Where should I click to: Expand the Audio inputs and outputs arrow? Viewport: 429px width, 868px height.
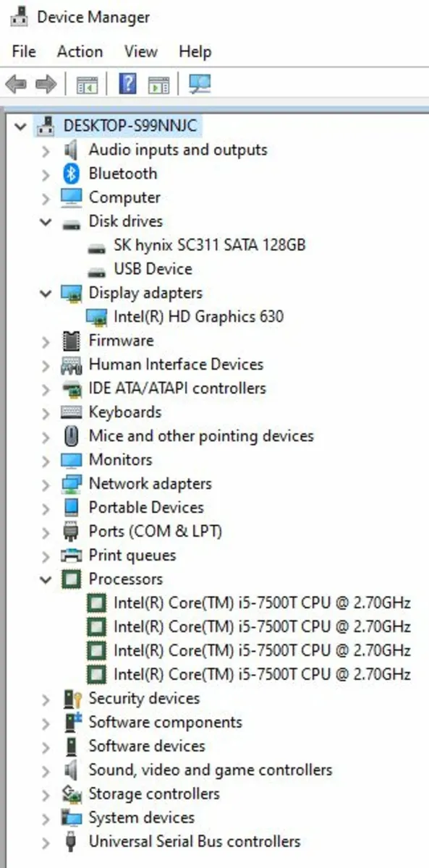click(46, 150)
